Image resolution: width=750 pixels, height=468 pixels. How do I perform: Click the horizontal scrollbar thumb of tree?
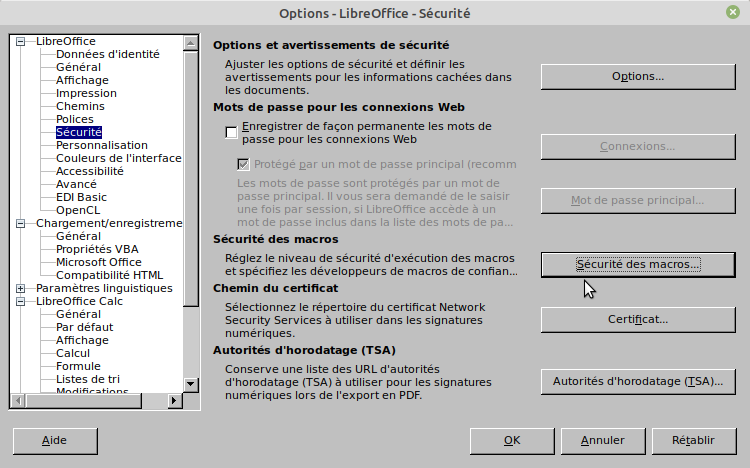pyautogui.click(x=84, y=401)
